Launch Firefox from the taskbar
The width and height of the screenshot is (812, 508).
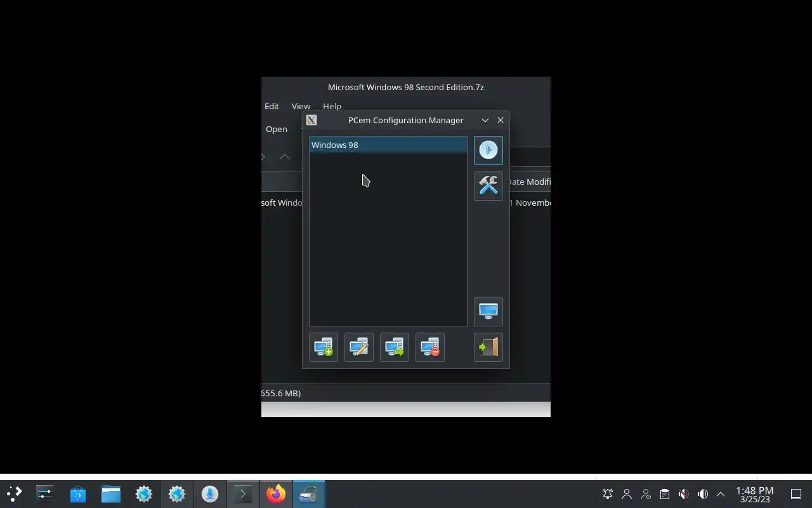(x=276, y=494)
